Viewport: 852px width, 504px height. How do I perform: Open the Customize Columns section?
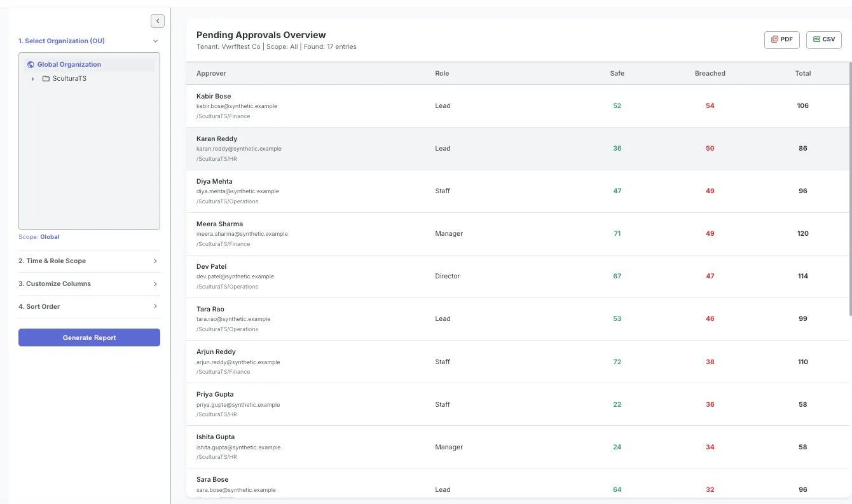pyautogui.click(x=89, y=284)
